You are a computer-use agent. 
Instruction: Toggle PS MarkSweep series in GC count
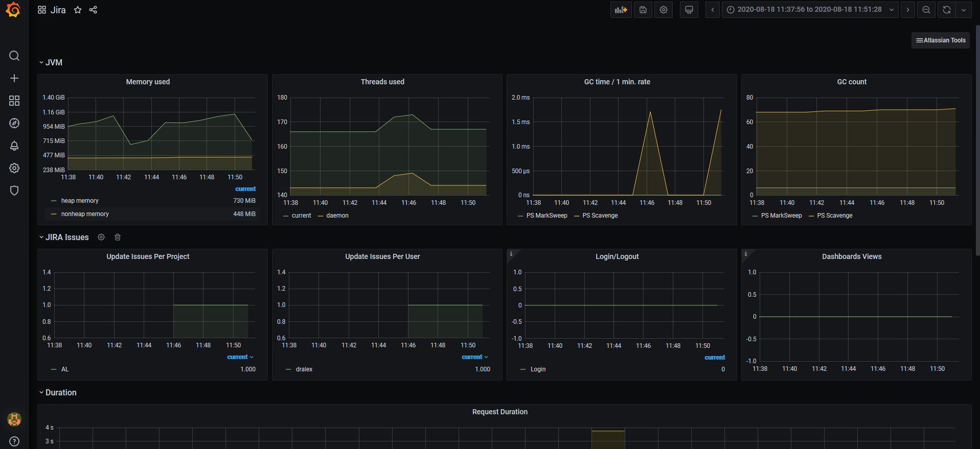(x=781, y=216)
